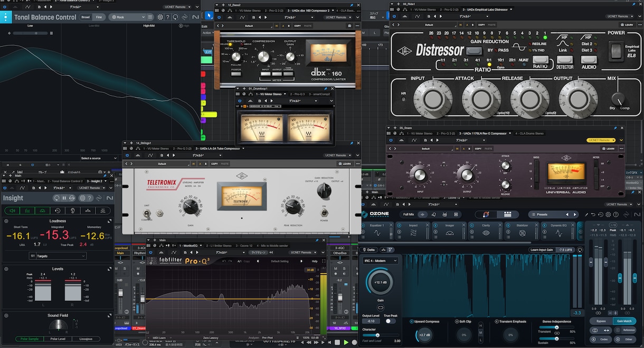
Task: Toggle the dbx 160 POWER button
Action: click(x=235, y=74)
